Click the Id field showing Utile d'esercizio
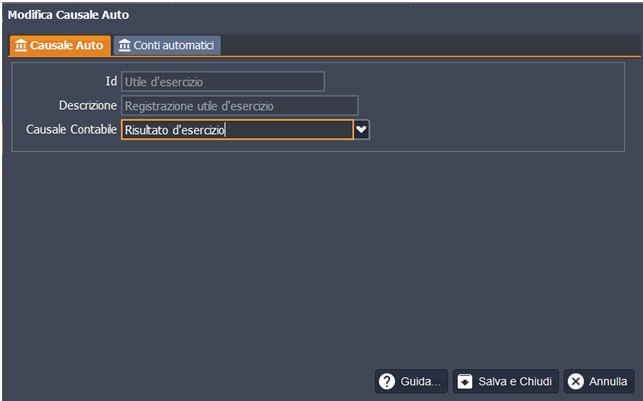This screenshot has height=401, width=643. [222, 82]
